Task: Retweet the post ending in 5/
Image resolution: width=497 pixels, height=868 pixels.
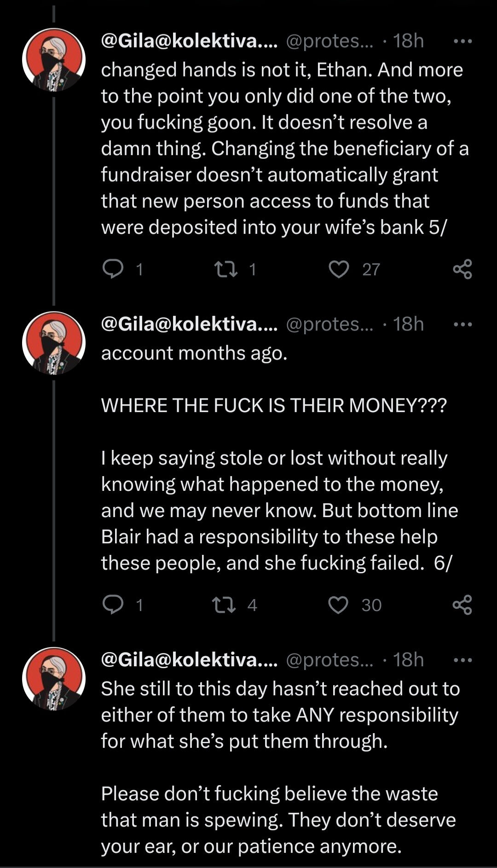Action: click(226, 269)
